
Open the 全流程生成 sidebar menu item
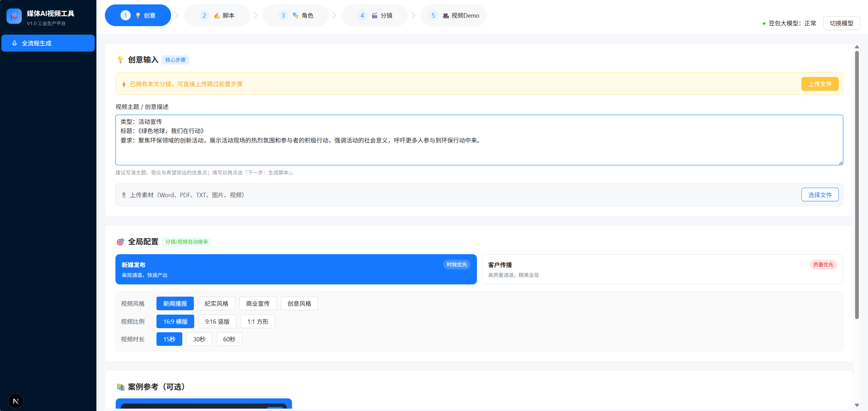(48, 43)
